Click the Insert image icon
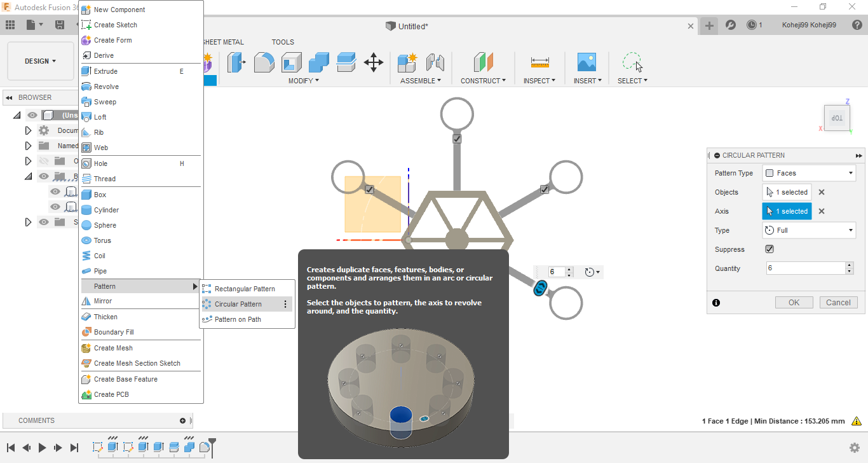The height and width of the screenshot is (463, 868). click(587, 62)
